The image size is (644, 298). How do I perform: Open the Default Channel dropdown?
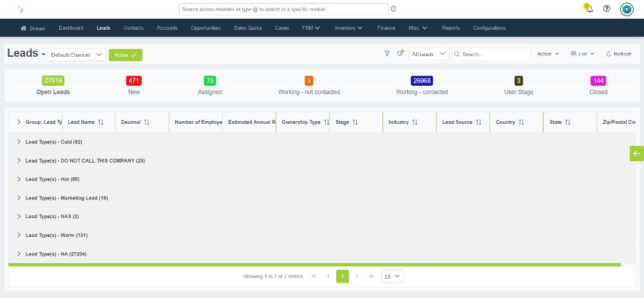77,55
